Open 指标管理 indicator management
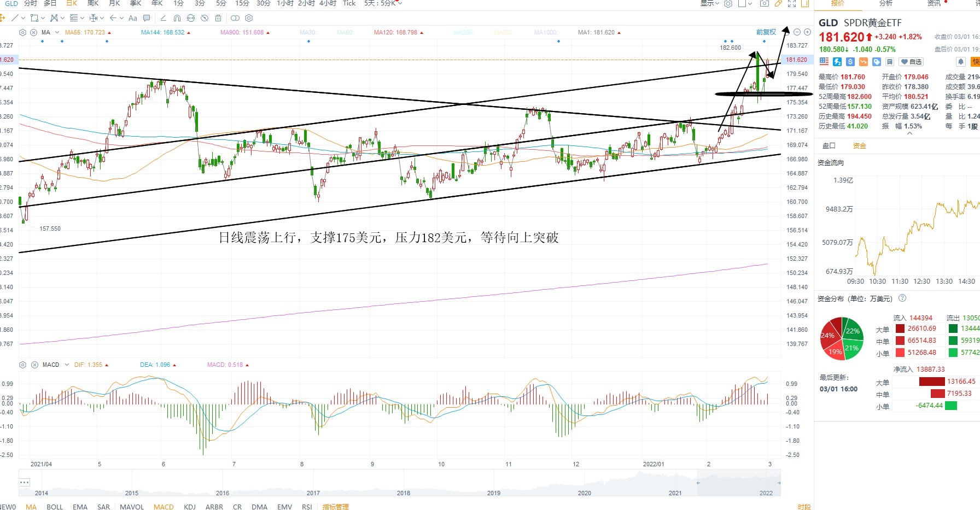The image size is (980, 510). click(x=335, y=507)
